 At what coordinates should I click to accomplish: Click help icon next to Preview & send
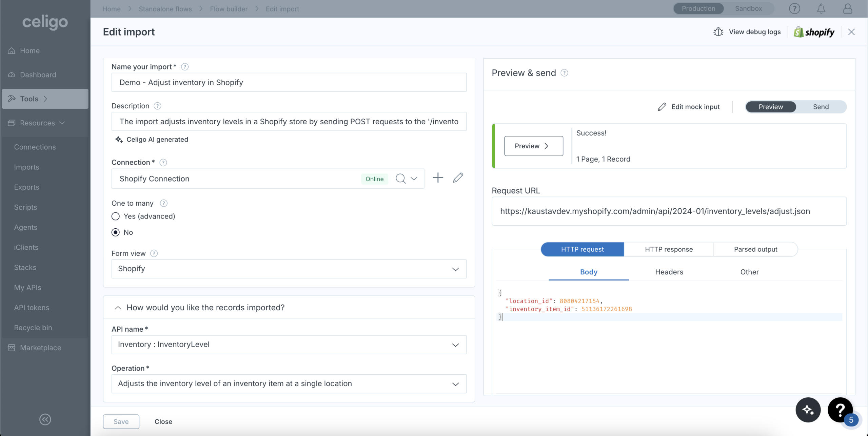pos(564,73)
